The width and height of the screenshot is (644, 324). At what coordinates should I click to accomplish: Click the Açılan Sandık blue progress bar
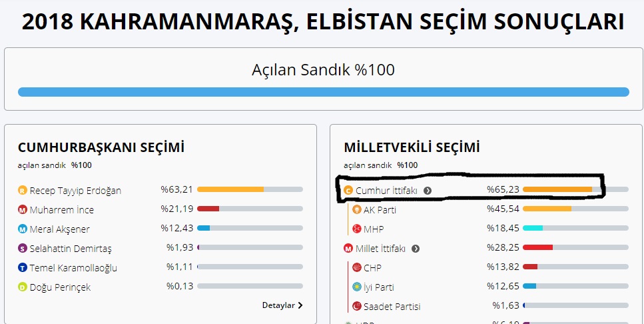point(324,92)
